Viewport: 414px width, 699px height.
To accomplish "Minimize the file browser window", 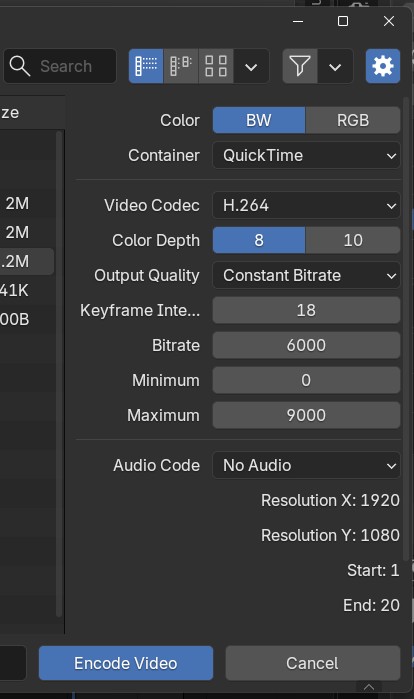I will point(298,21).
